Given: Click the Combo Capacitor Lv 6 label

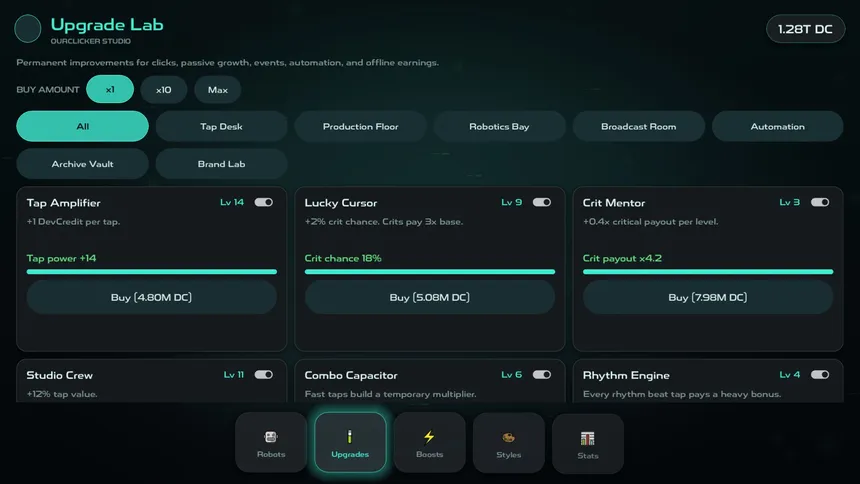Looking at the screenshot, I should tap(511, 375).
